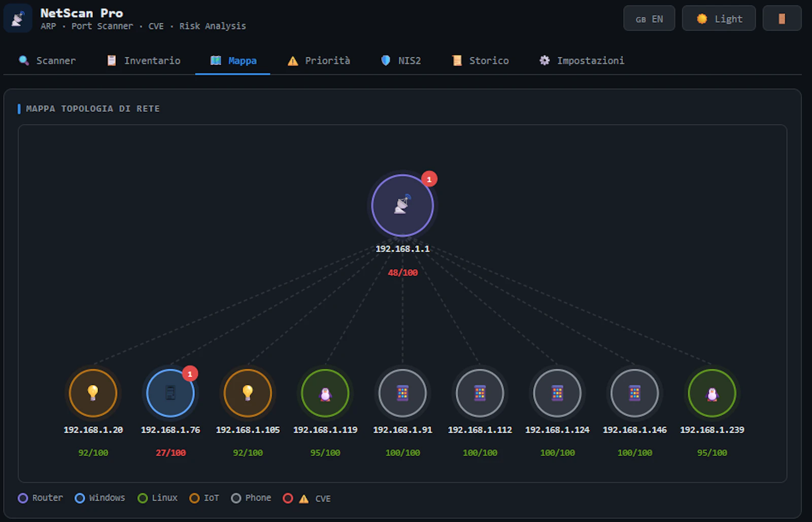Click the 192.168.1.112 IP label

coord(480,430)
